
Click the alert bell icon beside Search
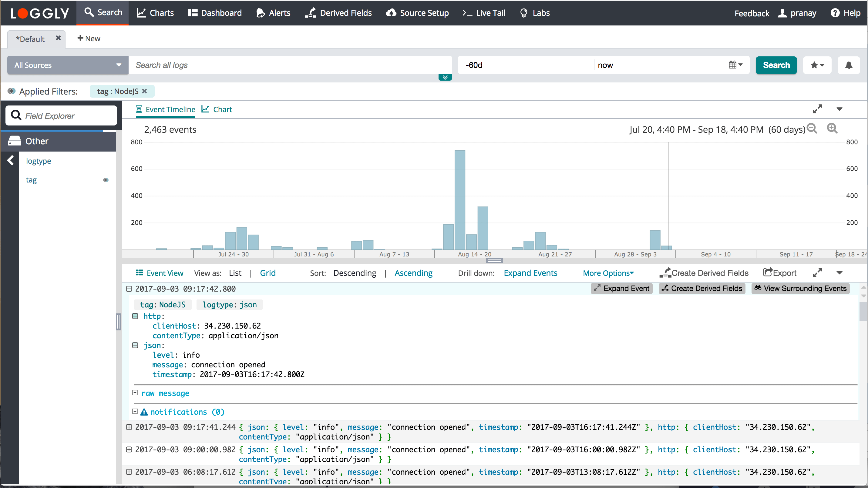[849, 65]
